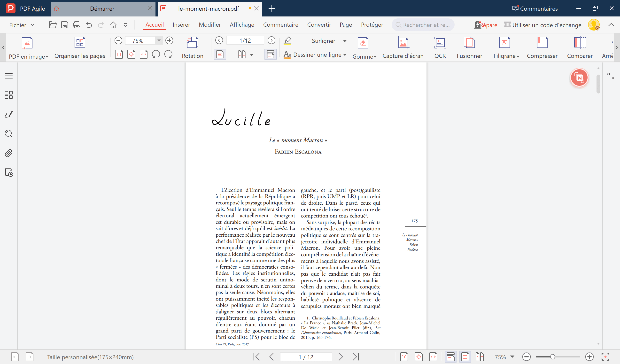Image resolution: width=620 pixels, height=364 pixels.
Task: Open the Comparer tool
Action: click(580, 48)
